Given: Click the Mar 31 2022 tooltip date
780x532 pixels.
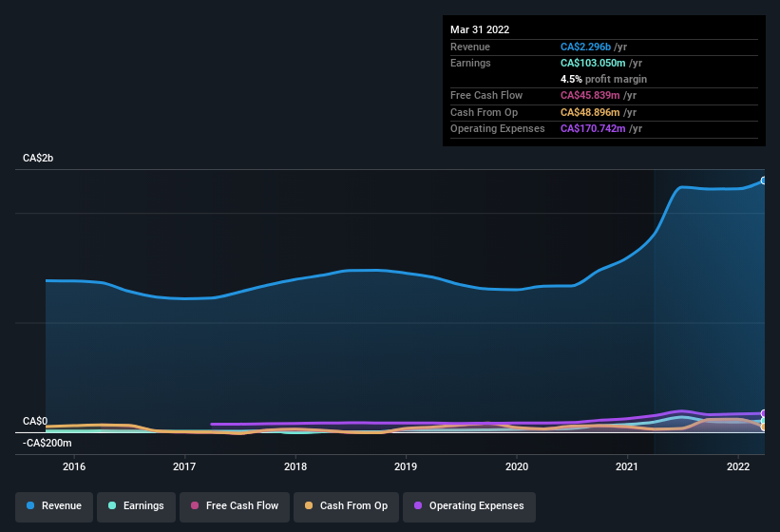Looking at the screenshot, I should tap(480, 29).
